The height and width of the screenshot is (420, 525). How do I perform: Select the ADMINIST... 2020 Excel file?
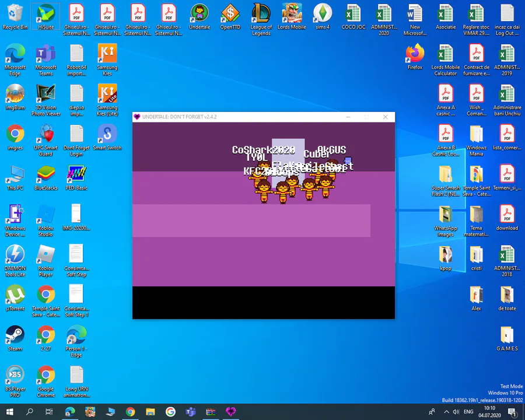pos(384,19)
